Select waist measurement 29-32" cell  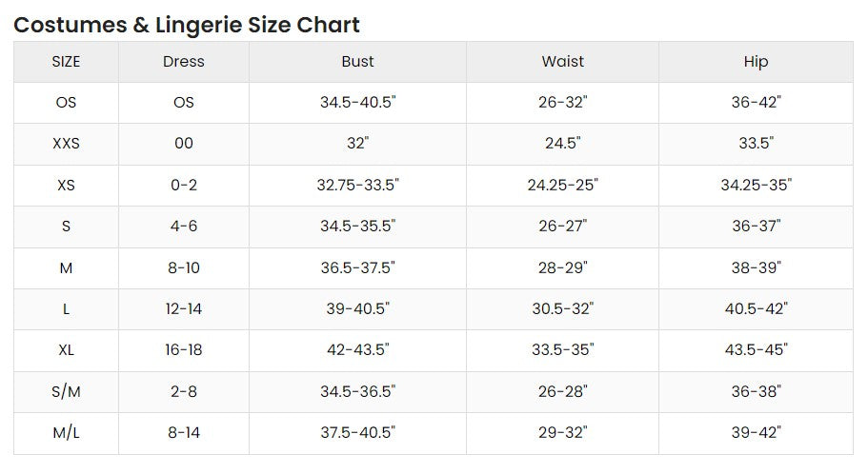(562, 433)
